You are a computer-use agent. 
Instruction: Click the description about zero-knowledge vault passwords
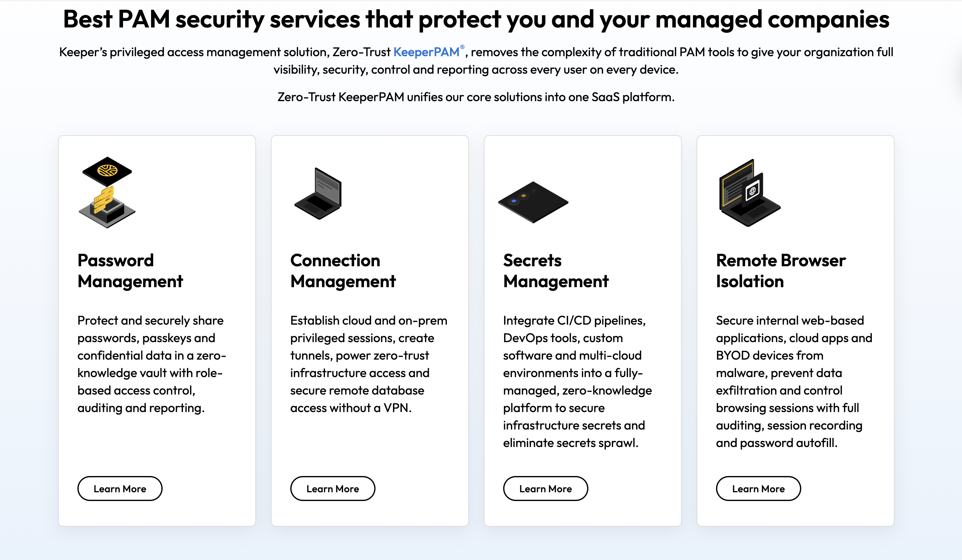152,364
